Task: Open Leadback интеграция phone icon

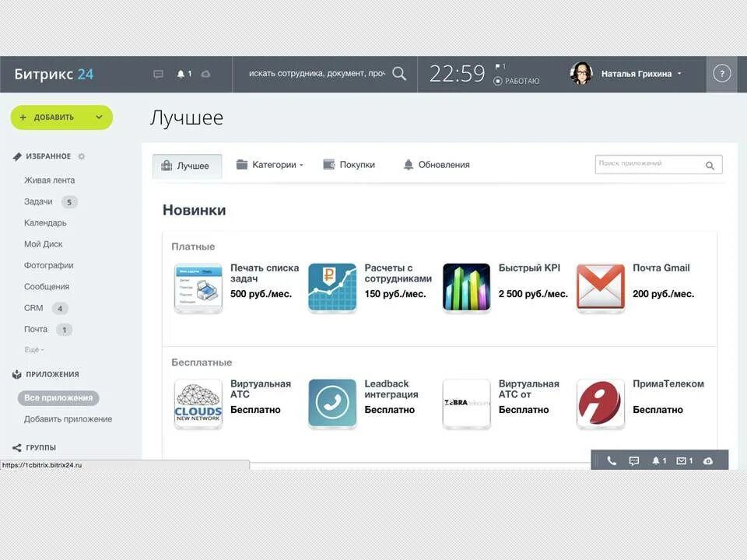Action: (x=332, y=404)
